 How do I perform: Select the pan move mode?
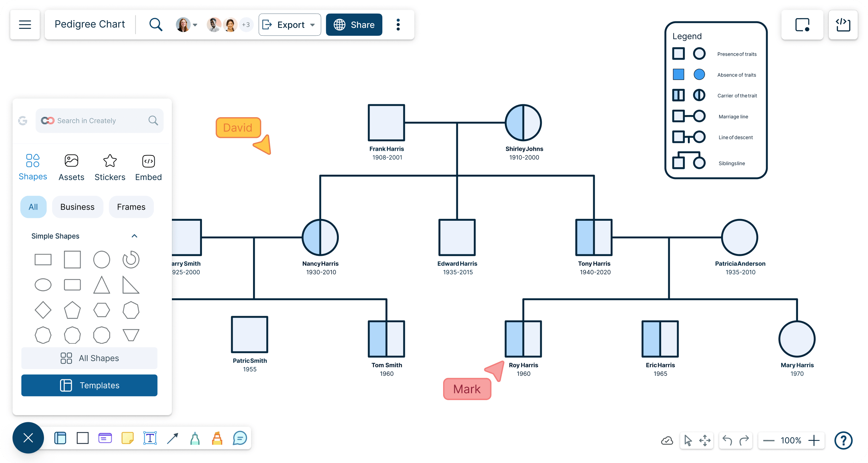coord(705,440)
